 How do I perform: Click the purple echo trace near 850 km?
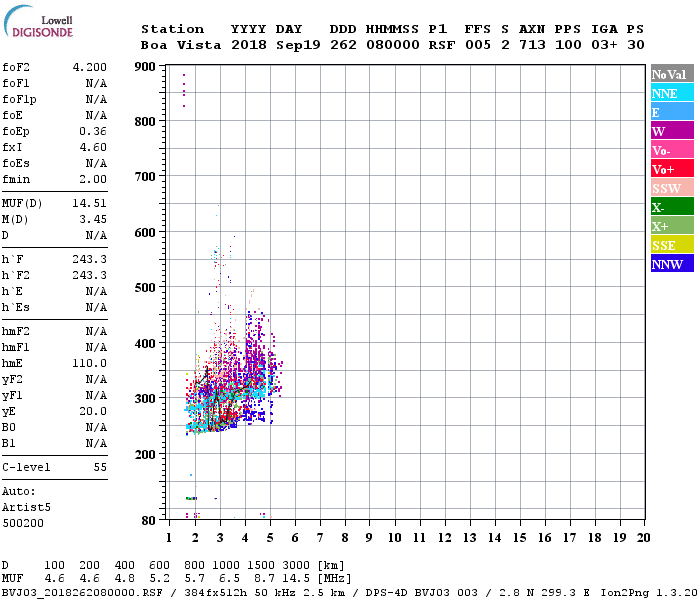184,90
